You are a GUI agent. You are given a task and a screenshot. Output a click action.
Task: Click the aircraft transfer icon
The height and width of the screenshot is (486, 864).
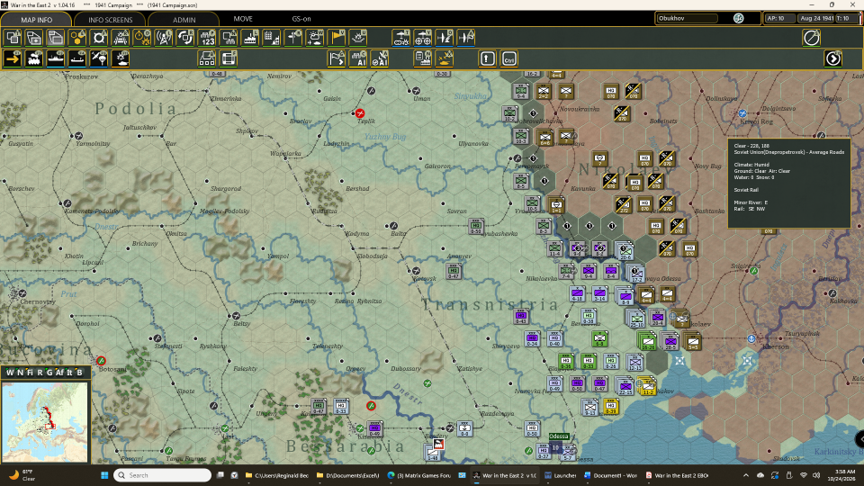click(x=466, y=37)
